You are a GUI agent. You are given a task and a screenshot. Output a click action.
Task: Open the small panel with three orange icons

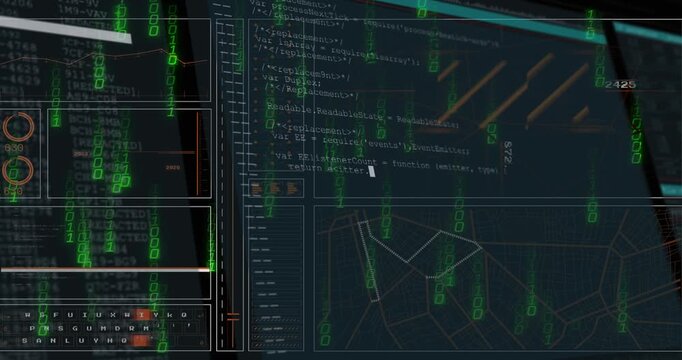pos(276,188)
